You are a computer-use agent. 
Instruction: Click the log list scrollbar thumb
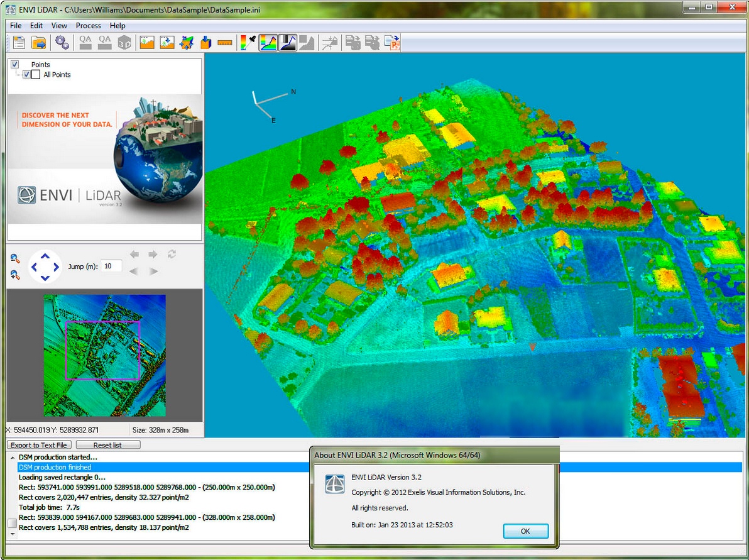13,523
